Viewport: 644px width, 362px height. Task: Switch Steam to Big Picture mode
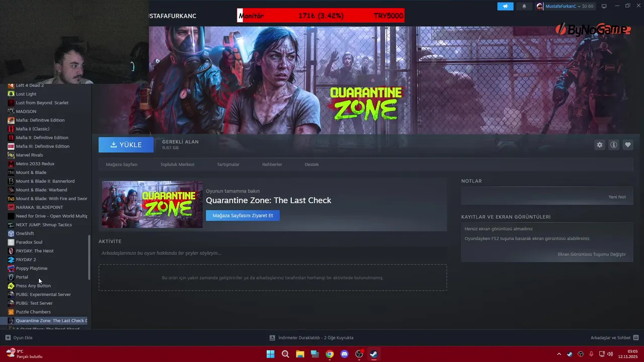pos(604,6)
